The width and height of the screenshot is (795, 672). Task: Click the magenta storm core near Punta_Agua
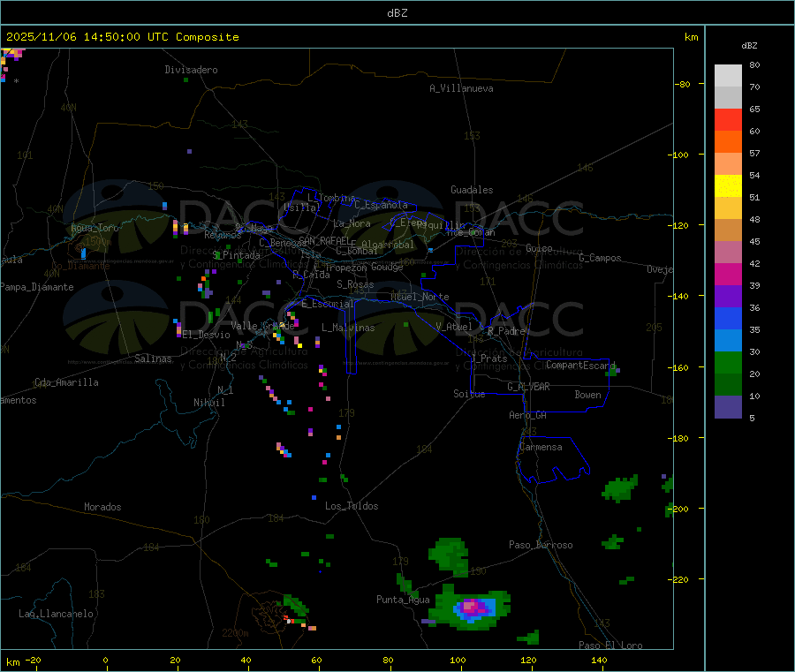[473, 607]
